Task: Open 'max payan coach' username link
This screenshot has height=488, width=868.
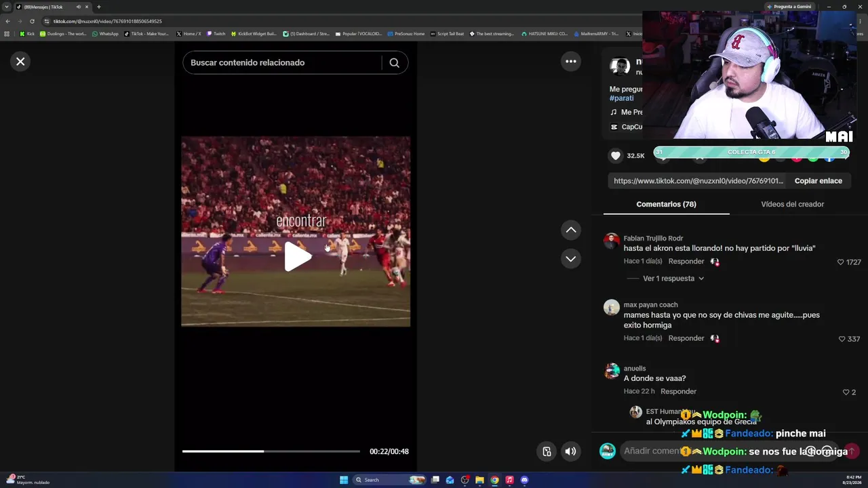Action: [650, 305]
